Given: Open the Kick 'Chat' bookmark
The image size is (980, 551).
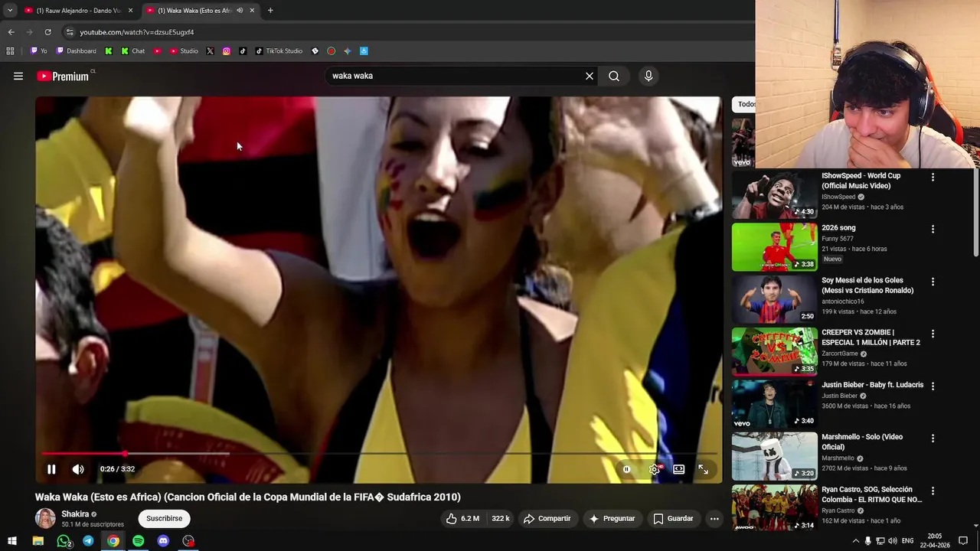Looking at the screenshot, I should point(132,51).
